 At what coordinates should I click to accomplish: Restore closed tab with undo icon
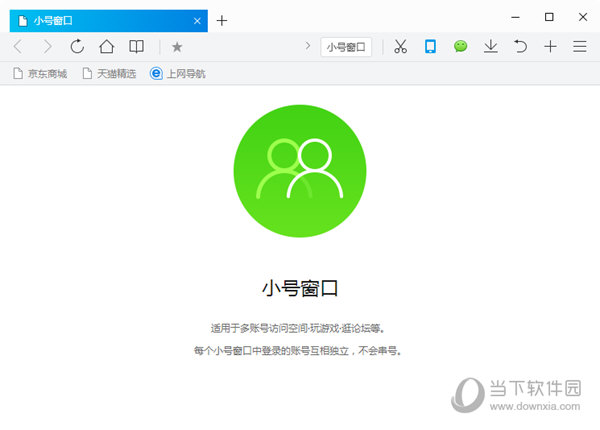[x=520, y=47]
